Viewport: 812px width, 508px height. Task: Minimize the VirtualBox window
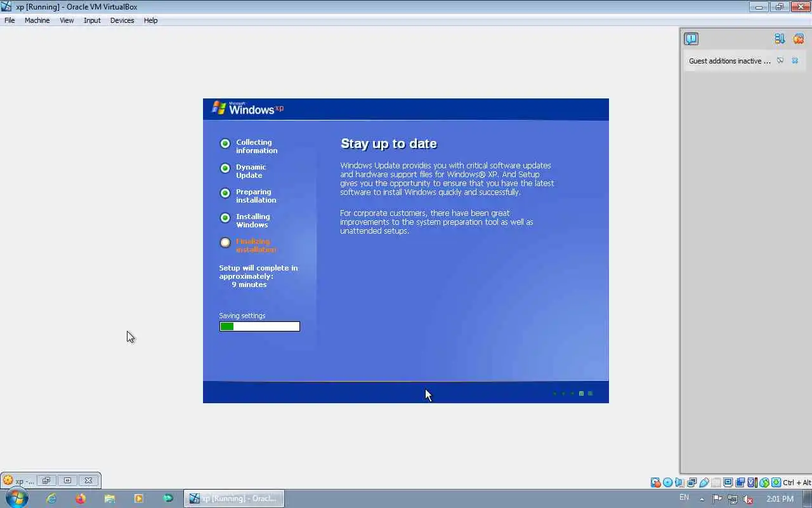[x=759, y=7]
